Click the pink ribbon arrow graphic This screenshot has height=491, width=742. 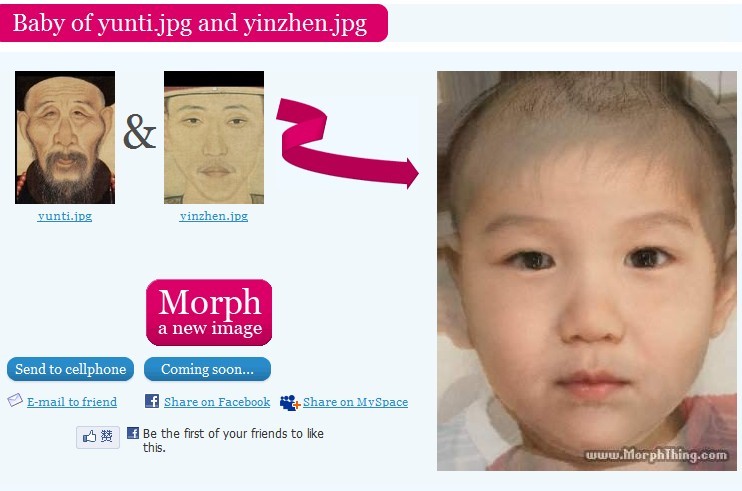tap(347, 143)
